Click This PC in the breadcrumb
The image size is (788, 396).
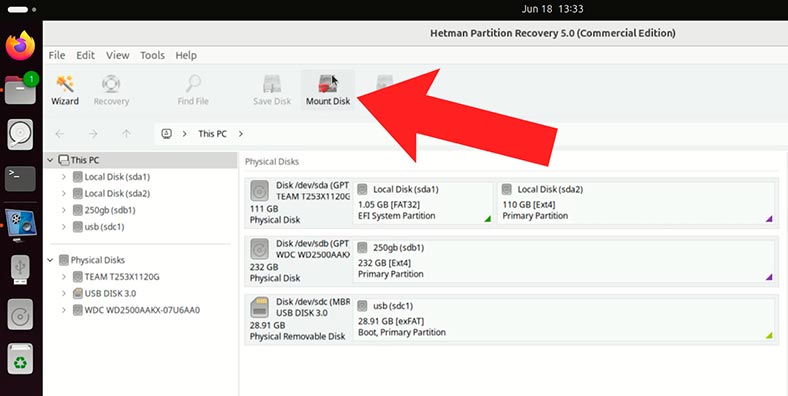[212, 134]
